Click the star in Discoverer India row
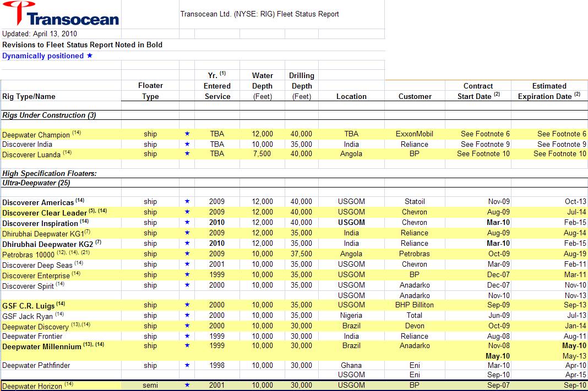This screenshot has width=588, height=391. 187,144
